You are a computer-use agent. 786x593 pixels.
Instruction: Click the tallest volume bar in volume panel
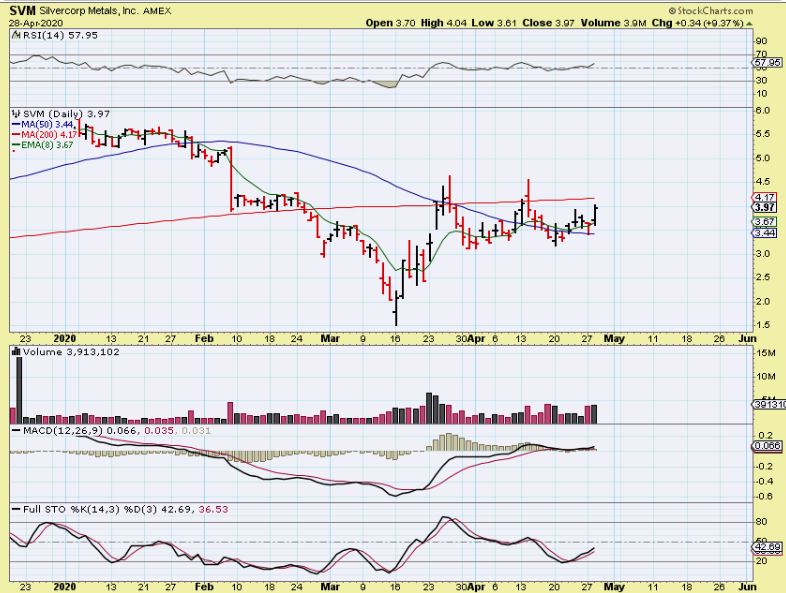click(20, 390)
